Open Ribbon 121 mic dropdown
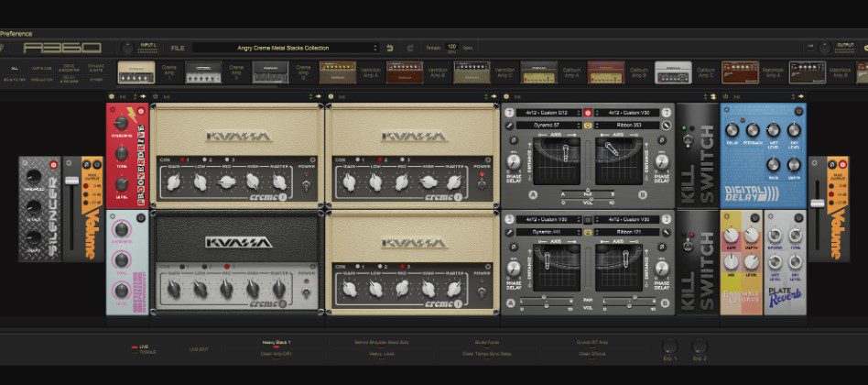This screenshot has width=868, height=385. click(626, 232)
